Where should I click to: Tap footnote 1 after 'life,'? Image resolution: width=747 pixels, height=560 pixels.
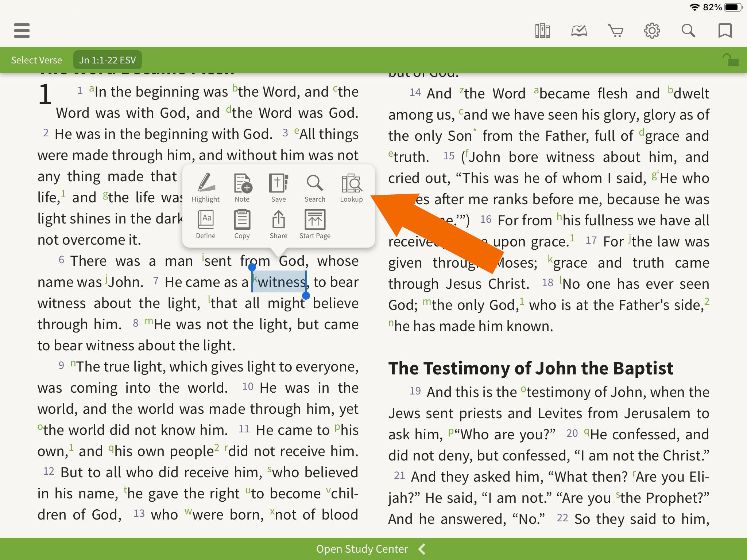(63, 193)
